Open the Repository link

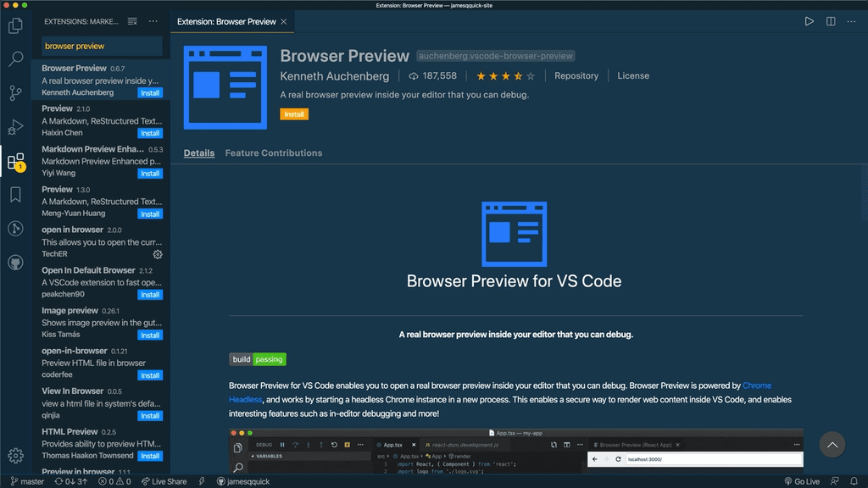pos(576,75)
